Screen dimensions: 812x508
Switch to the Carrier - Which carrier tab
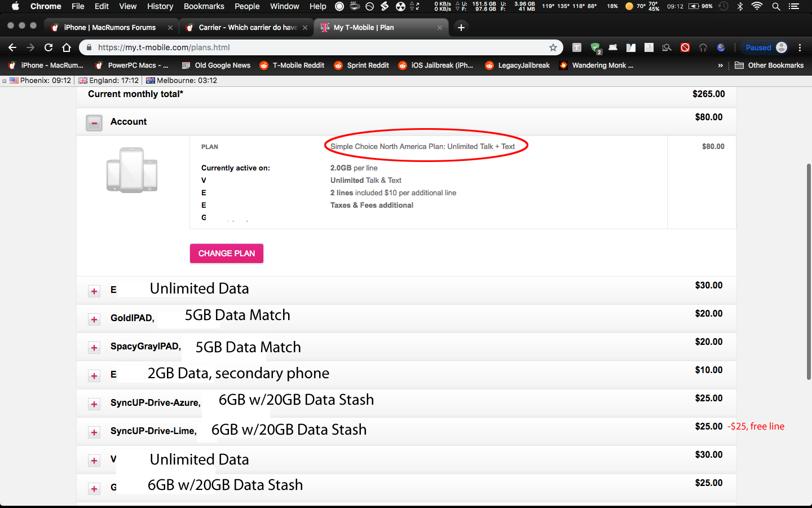click(x=248, y=27)
